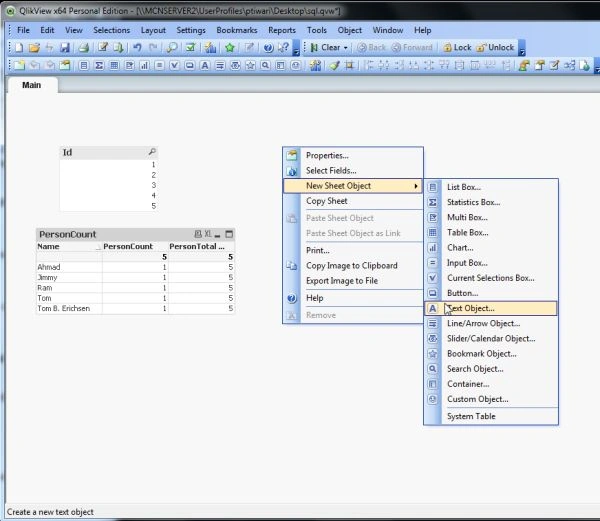Open the Bookmarks menu

coord(237,30)
